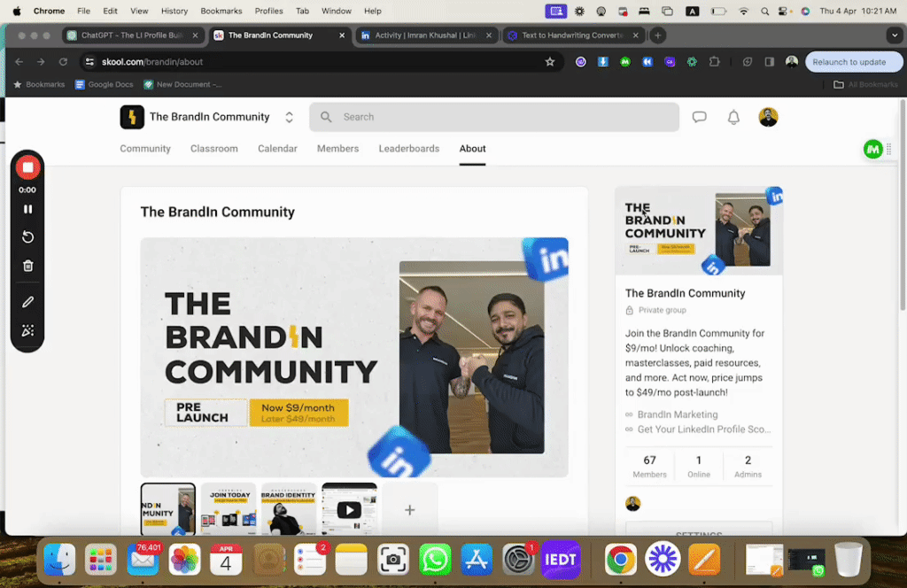This screenshot has height=588, width=907.
Task: Open the notifications bell
Action: tap(733, 116)
